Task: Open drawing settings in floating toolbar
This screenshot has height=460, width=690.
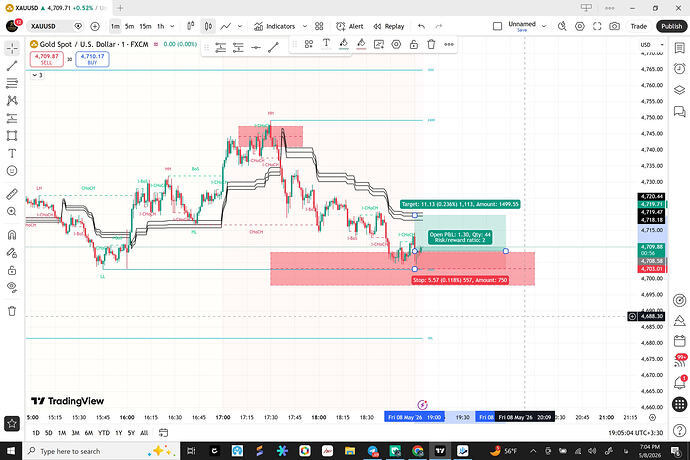Action: click(396, 44)
